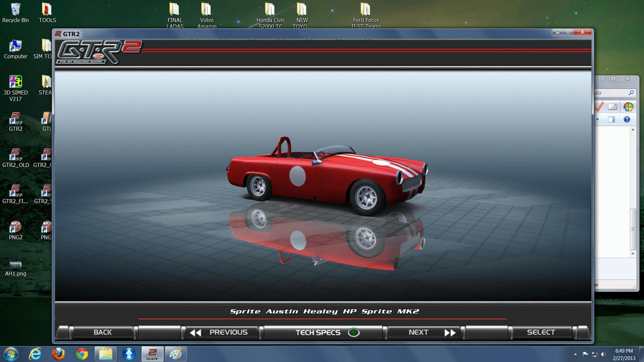Click the red Austin Healey Sprite model
Viewport: 644px width, 362px height.
[x=327, y=176]
